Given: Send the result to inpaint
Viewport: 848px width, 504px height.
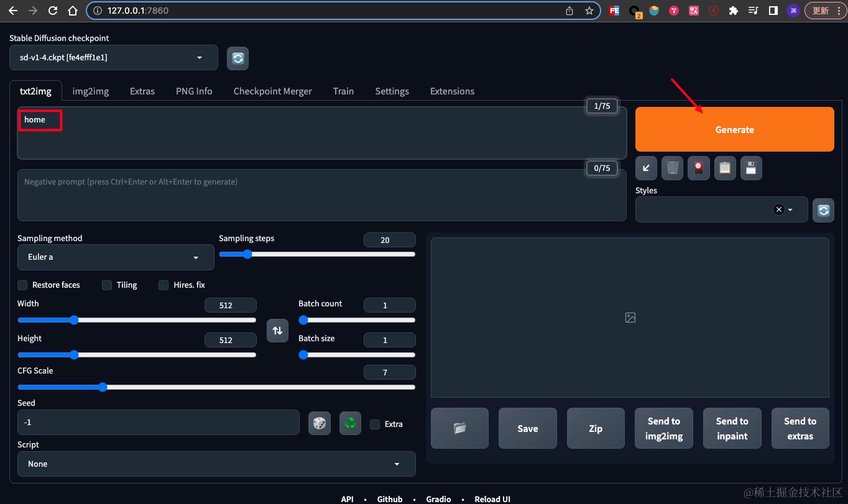Looking at the screenshot, I should click(x=732, y=428).
